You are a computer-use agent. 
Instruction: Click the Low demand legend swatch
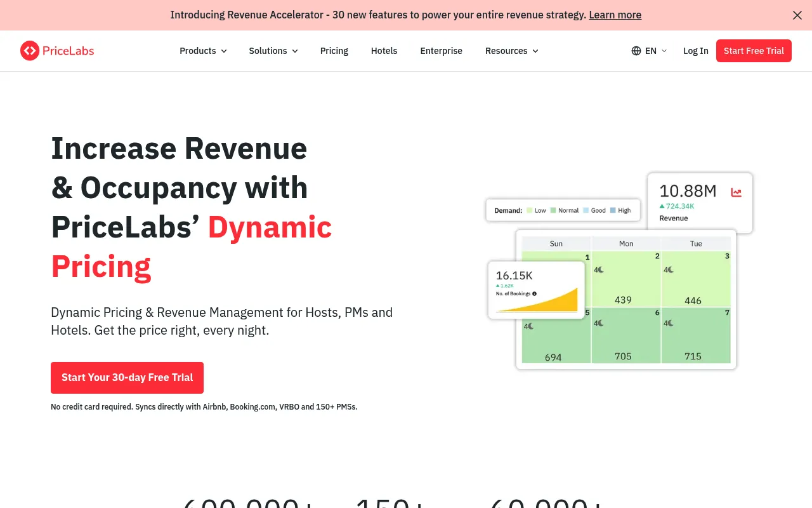pos(530,210)
